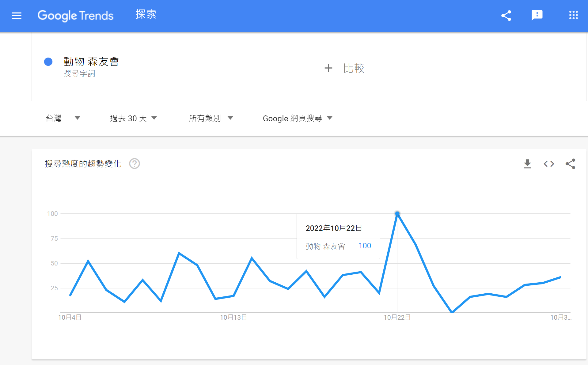Image resolution: width=588 pixels, height=365 pixels.
Task: Click 比較 to add a term
Action: [x=354, y=68]
